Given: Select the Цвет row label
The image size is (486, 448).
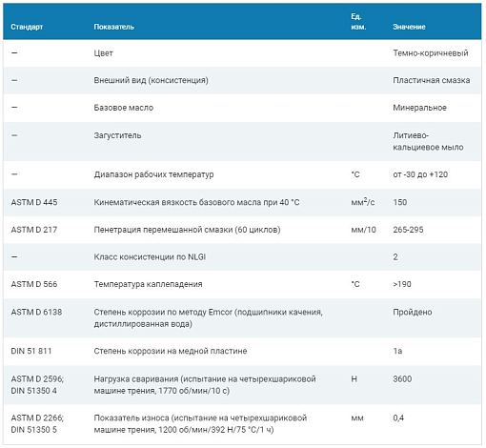Looking at the screenshot, I should point(103,53).
